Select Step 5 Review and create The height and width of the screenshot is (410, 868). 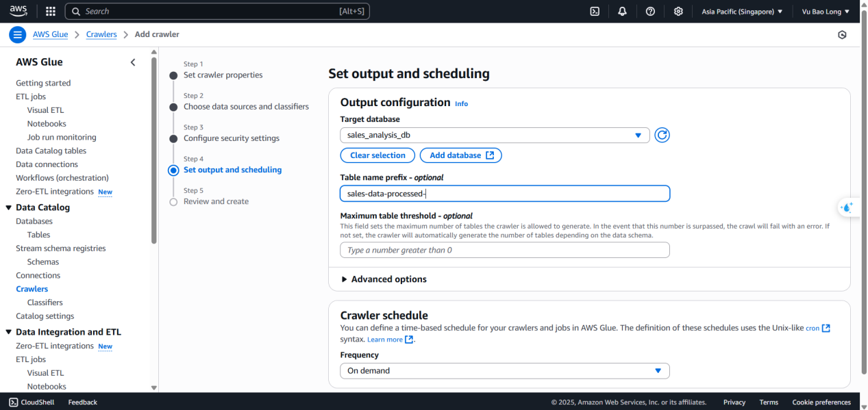[216, 201]
